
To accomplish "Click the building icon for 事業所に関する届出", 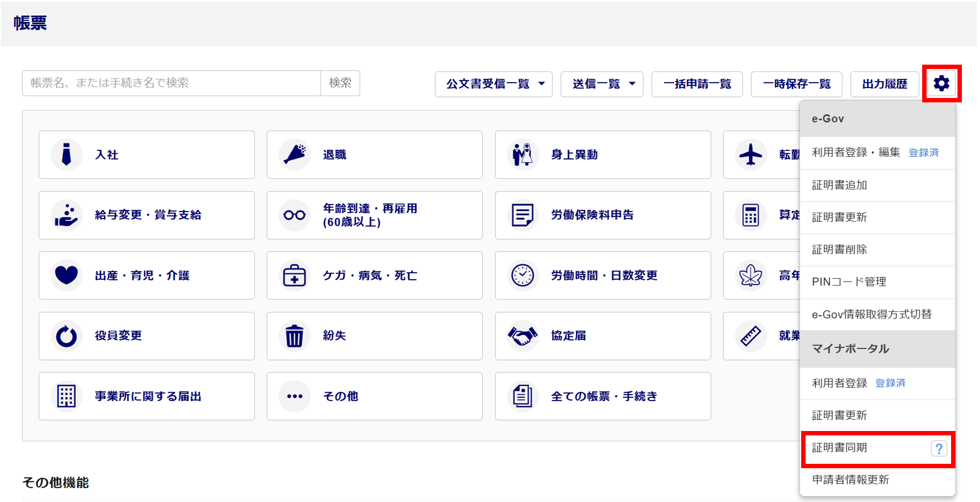I will [x=66, y=396].
